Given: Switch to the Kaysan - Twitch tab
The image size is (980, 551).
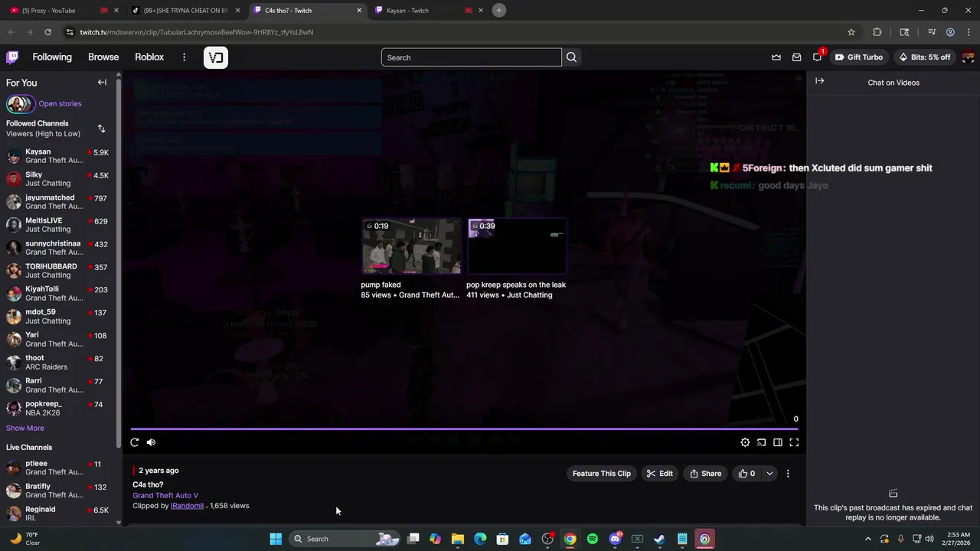Looking at the screenshot, I should pos(429,10).
